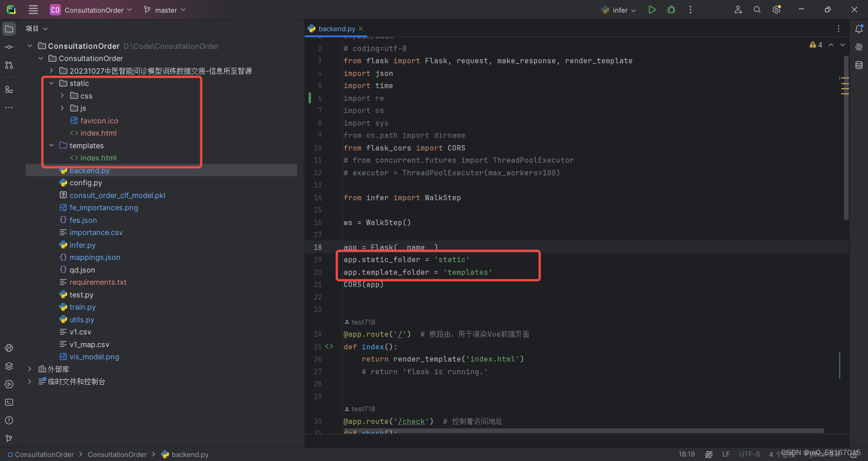Click the gutter template icon at line 25
868x461 pixels.
tap(329, 347)
